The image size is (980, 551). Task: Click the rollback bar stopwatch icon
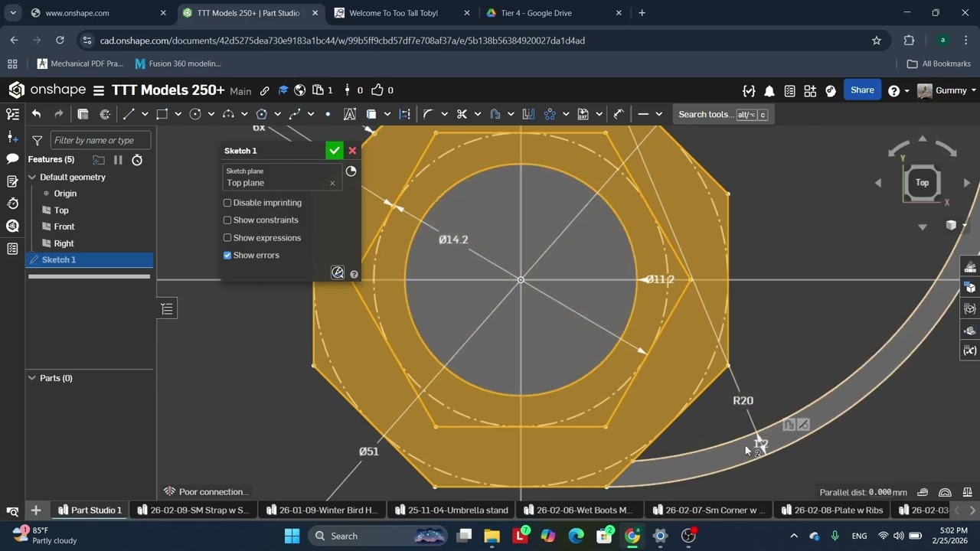[x=137, y=160]
